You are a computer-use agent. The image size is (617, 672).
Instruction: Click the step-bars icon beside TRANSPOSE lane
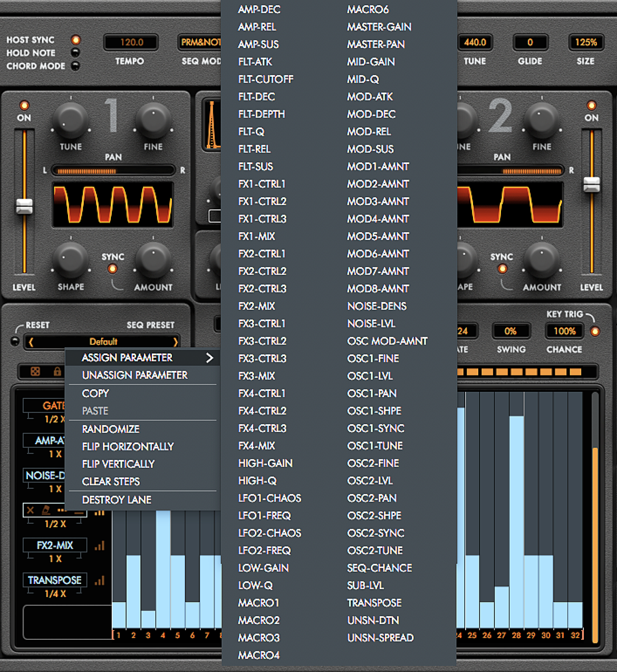100,580
